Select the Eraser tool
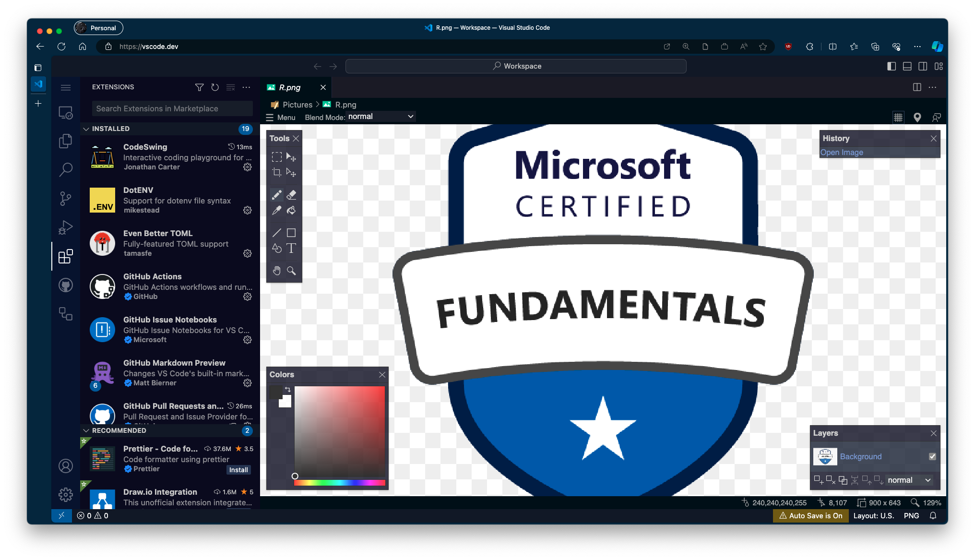This screenshot has height=560, width=975. coord(291,195)
